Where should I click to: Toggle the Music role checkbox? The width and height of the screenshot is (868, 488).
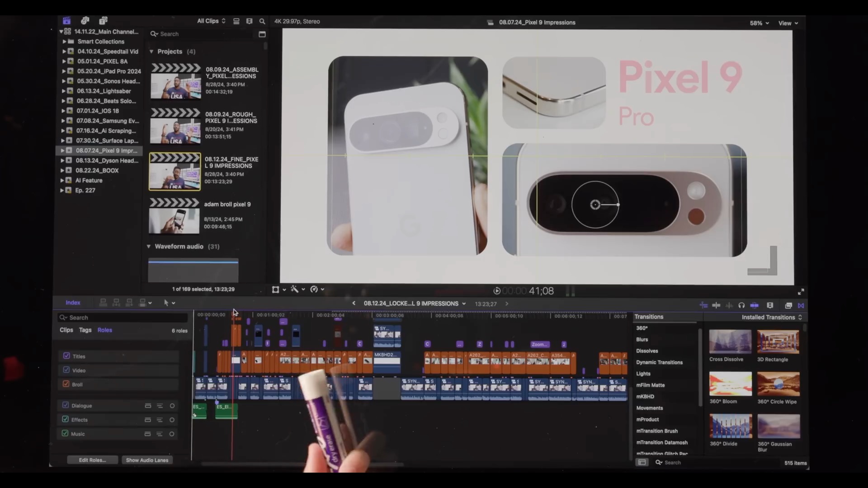(65, 433)
